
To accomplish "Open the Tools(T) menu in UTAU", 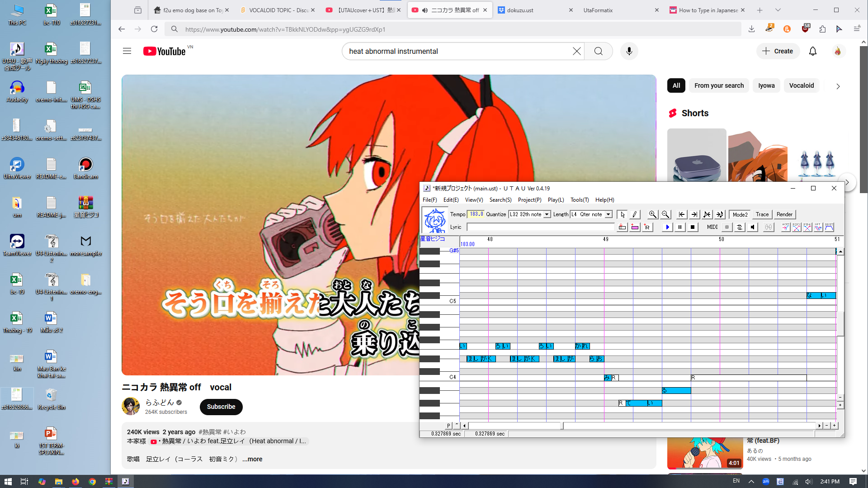I will (x=579, y=200).
